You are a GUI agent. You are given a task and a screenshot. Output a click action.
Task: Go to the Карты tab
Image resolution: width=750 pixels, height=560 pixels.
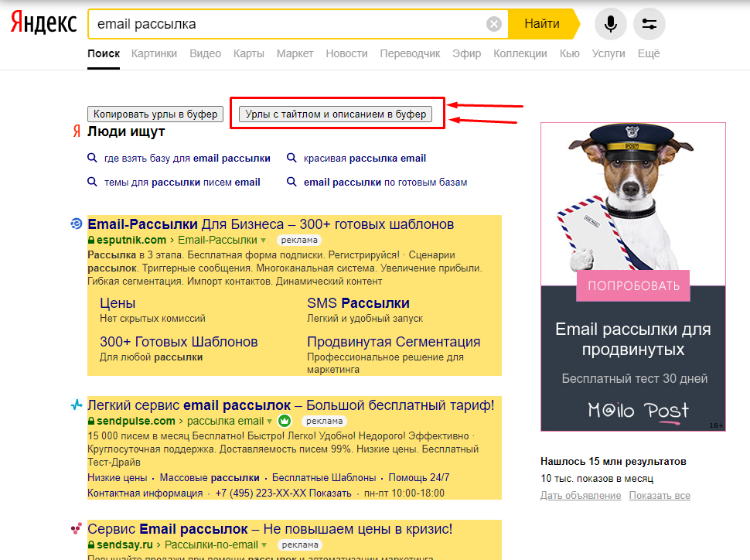pos(249,53)
